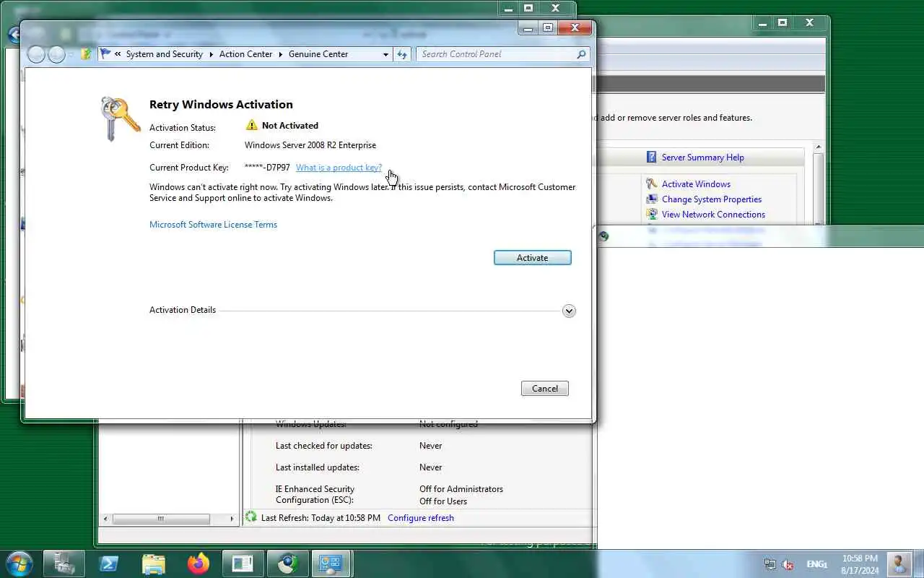This screenshot has height=578, width=924.
Task: Select the 'Last installed updates:' label
Action: (318, 467)
